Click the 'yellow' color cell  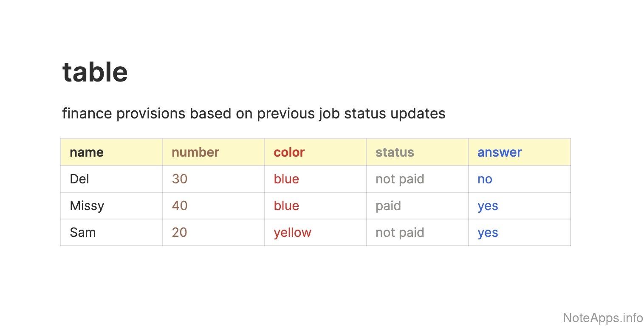tap(293, 233)
